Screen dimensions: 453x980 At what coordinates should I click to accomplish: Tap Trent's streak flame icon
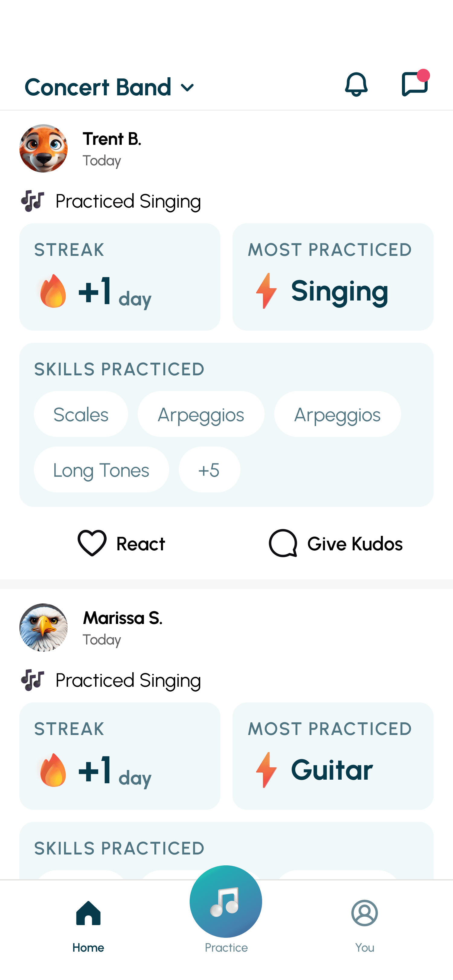point(53,291)
